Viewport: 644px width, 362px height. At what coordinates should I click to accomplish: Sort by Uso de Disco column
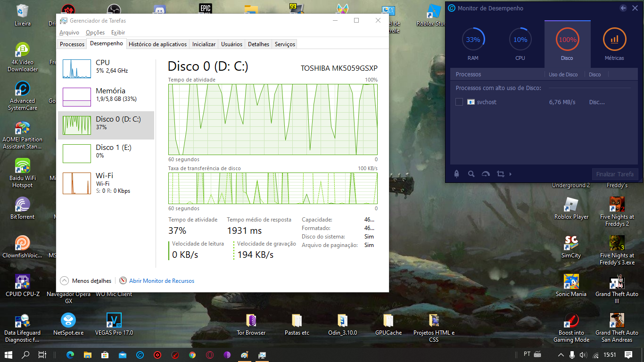563,74
